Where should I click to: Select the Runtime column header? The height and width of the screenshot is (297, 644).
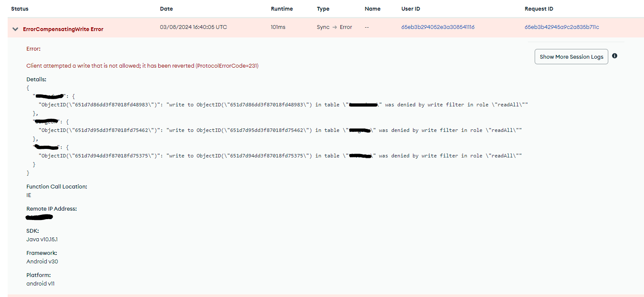point(282,9)
